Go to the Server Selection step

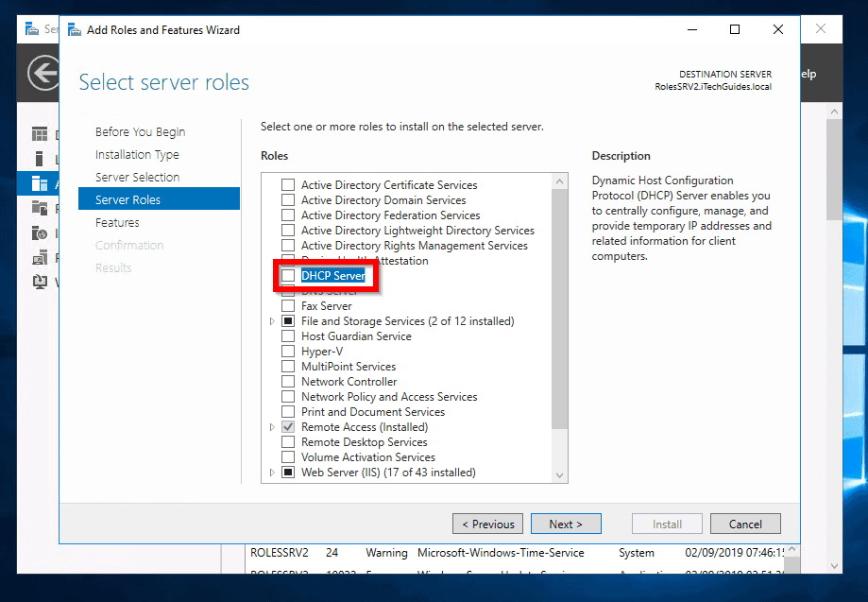[138, 177]
